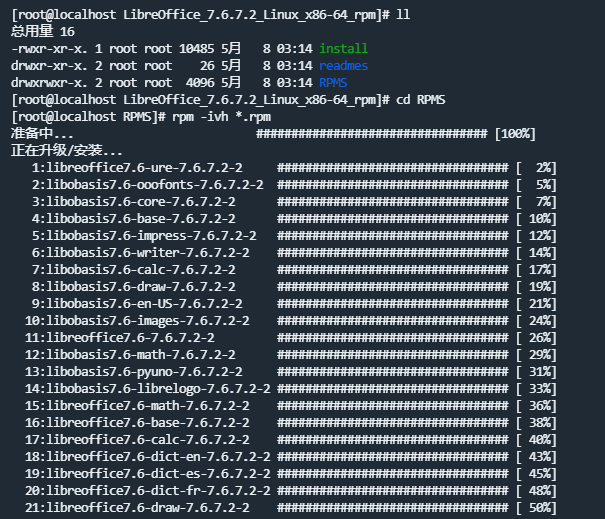Click the '正在升级/安装...' status line
Screen dimensions: 605x519
click(x=66, y=150)
